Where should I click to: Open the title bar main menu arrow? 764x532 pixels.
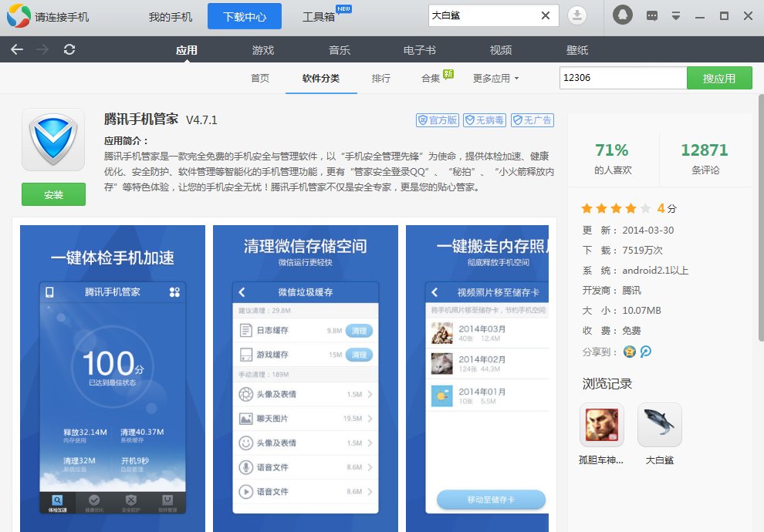tap(677, 15)
